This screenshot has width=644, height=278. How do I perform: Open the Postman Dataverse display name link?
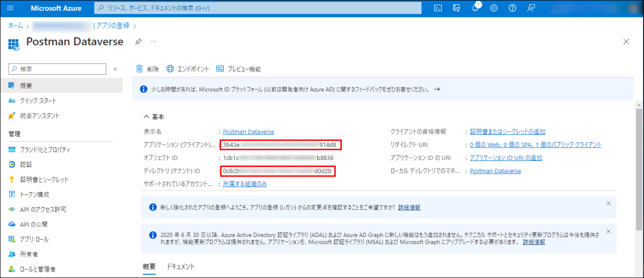click(x=248, y=131)
